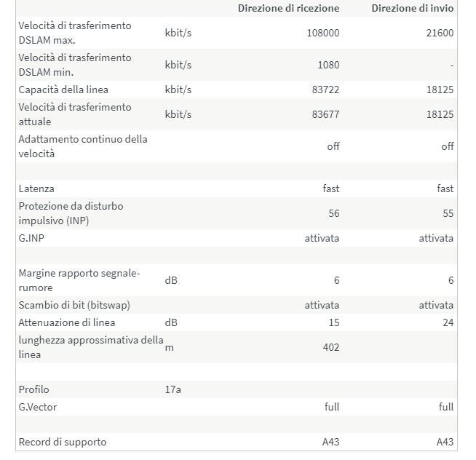This screenshot has width=476, height=460.
Task: Click the 'Adattamento continuo della velocità' label
Action: (82, 146)
